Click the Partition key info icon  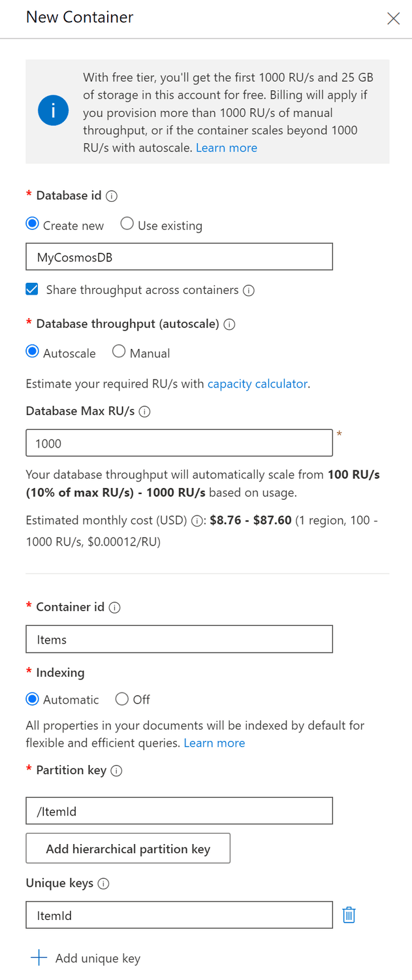point(116,771)
